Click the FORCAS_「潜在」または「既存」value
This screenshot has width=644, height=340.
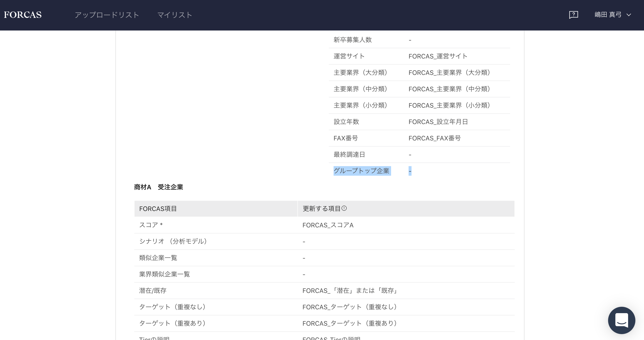(x=350, y=291)
